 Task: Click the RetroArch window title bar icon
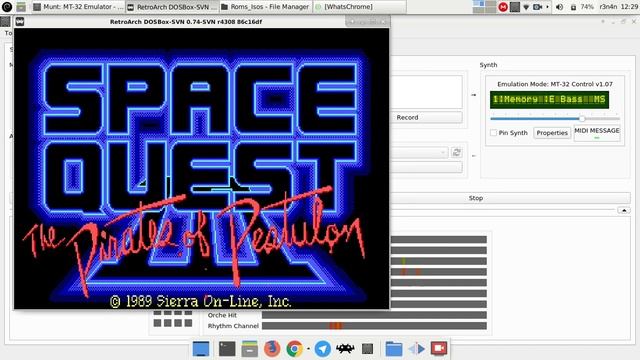20,22
